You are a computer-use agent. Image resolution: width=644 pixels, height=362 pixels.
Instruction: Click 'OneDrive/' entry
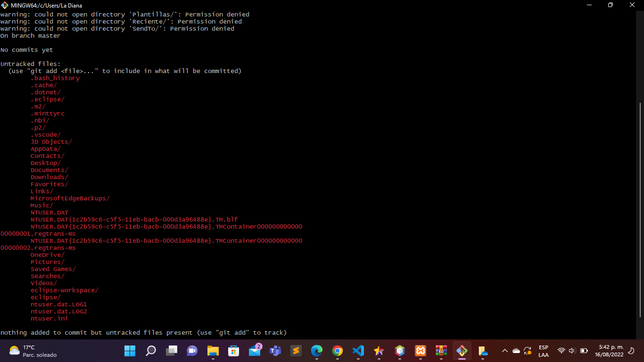[48, 255]
